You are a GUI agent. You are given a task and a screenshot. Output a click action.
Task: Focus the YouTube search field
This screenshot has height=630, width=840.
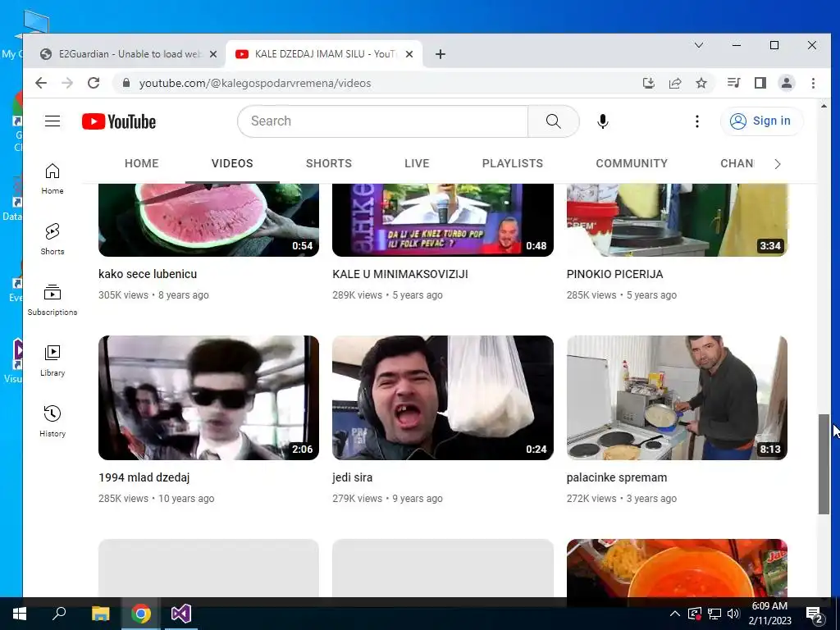click(x=383, y=121)
